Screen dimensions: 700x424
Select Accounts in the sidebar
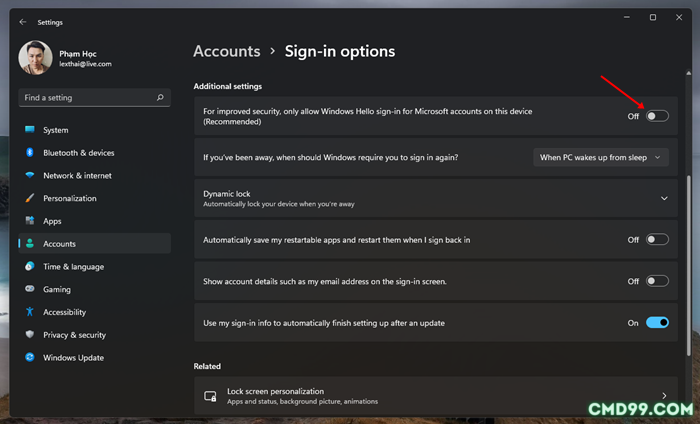coord(94,244)
